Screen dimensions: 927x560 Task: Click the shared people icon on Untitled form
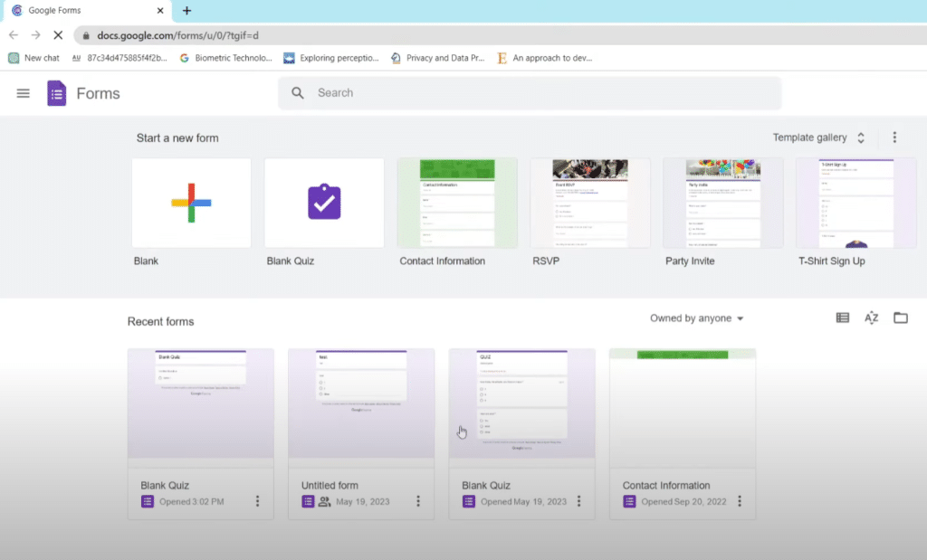pos(325,501)
